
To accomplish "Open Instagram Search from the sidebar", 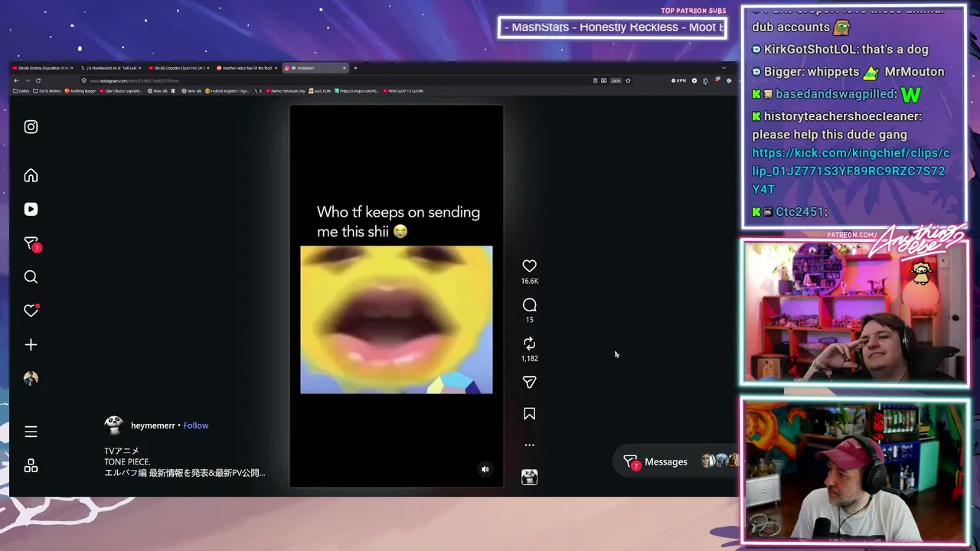I will coord(31,277).
